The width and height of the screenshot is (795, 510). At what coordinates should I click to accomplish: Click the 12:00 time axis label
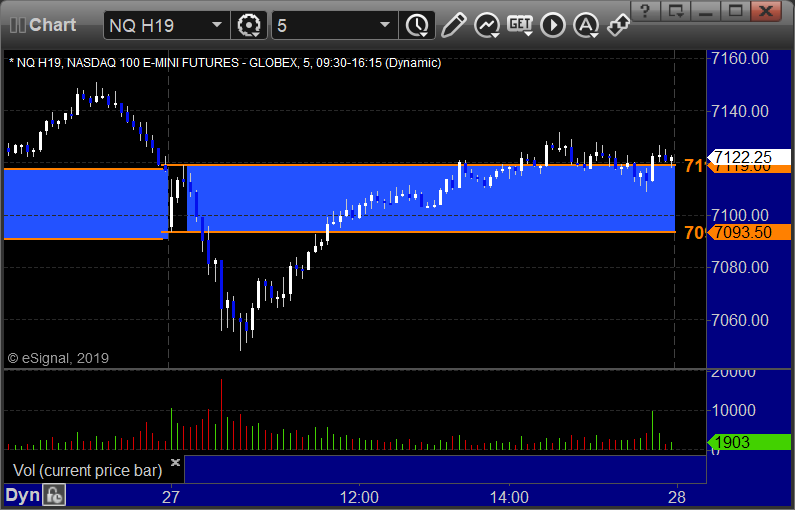(359, 497)
